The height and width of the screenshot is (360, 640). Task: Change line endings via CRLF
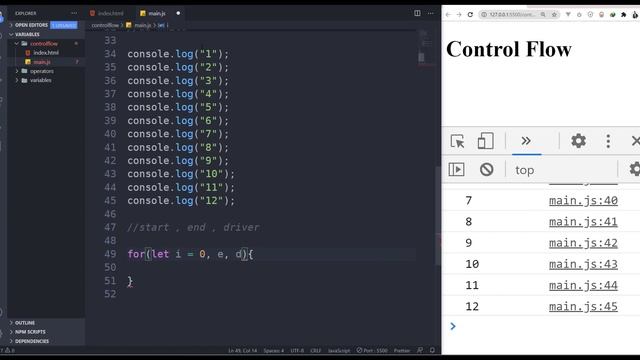click(316, 351)
